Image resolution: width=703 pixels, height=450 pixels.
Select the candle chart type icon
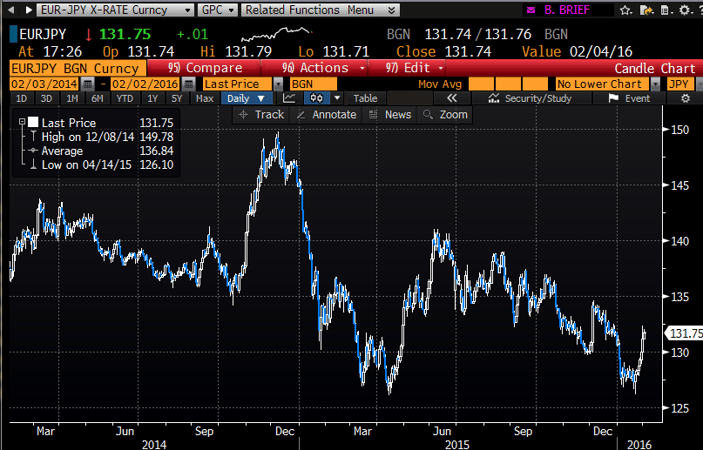coord(317,99)
